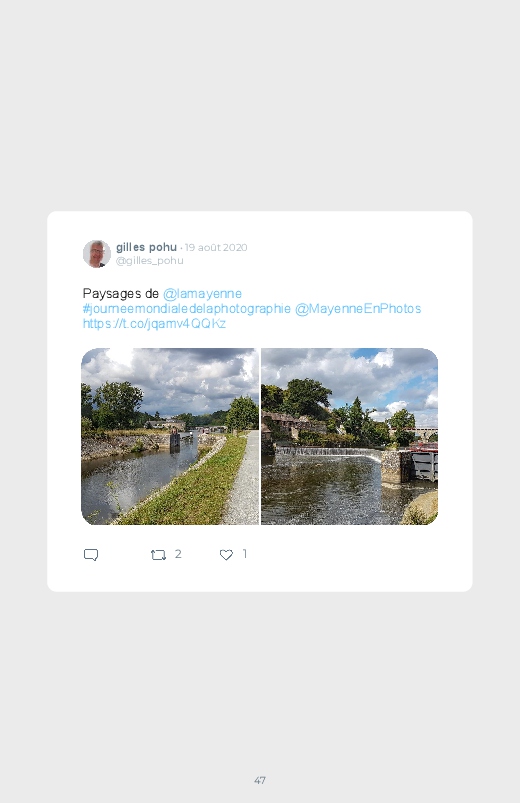Open the right weir and lock photo

349,436
